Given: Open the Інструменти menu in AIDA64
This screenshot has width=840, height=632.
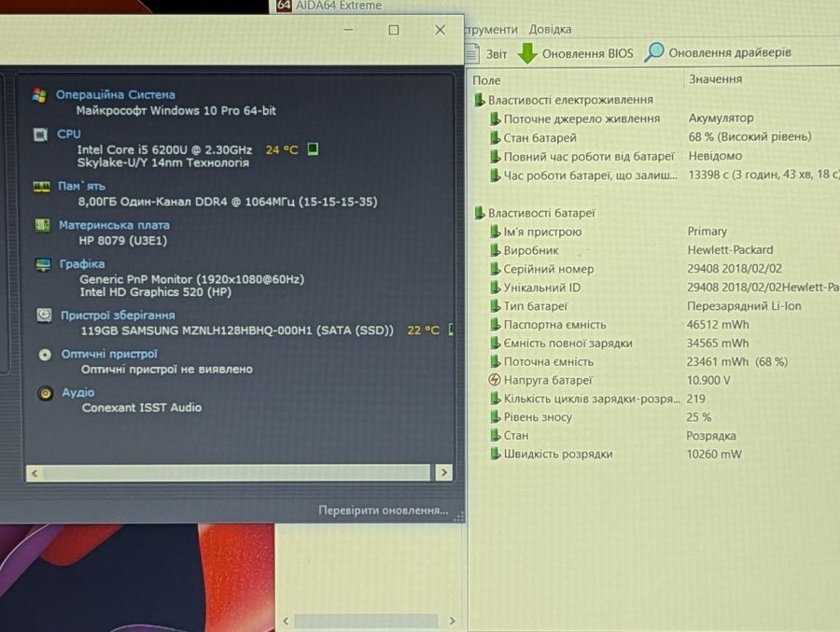Looking at the screenshot, I should [x=491, y=29].
